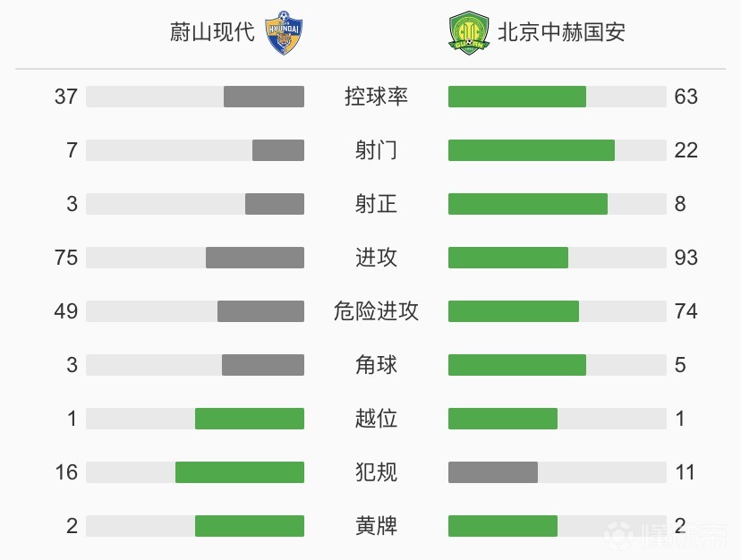Click Beijing's green possession bar
741x560 pixels.
[517, 97]
